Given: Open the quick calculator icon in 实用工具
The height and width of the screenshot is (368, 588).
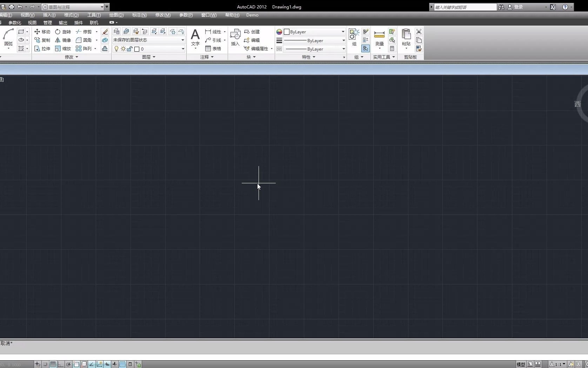Looking at the screenshot, I should [392, 48].
